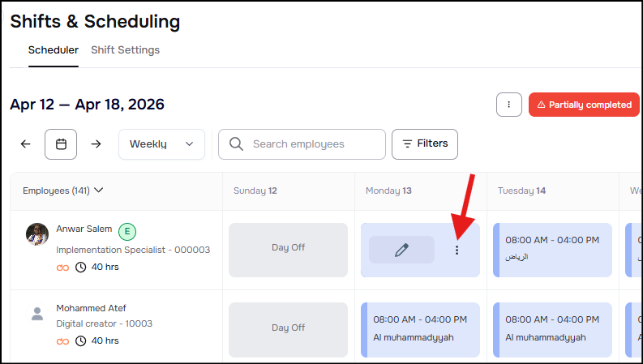Click the pencil edit icon on Monday shift
643x364 pixels.
point(401,251)
